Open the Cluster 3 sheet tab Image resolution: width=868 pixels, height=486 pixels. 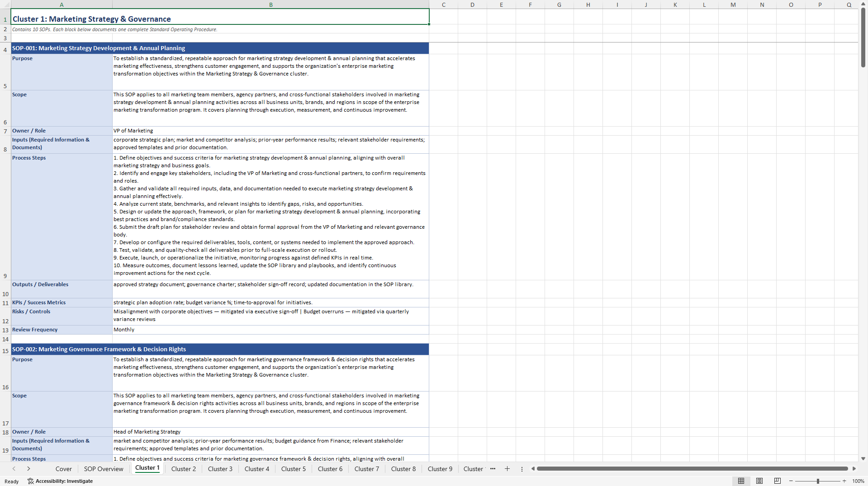point(220,469)
